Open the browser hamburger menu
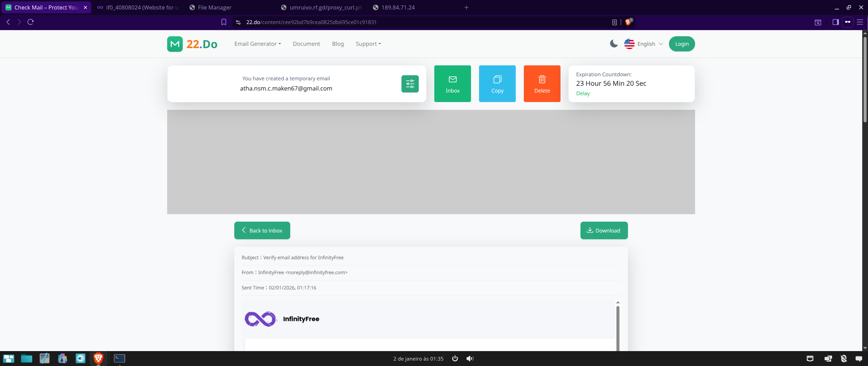Viewport: 868px width, 366px height. (x=860, y=22)
